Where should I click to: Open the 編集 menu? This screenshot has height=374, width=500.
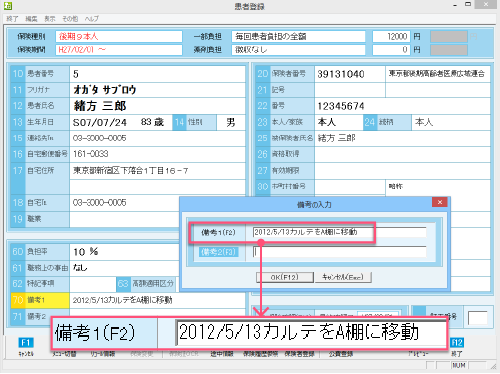click(x=31, y=19)
